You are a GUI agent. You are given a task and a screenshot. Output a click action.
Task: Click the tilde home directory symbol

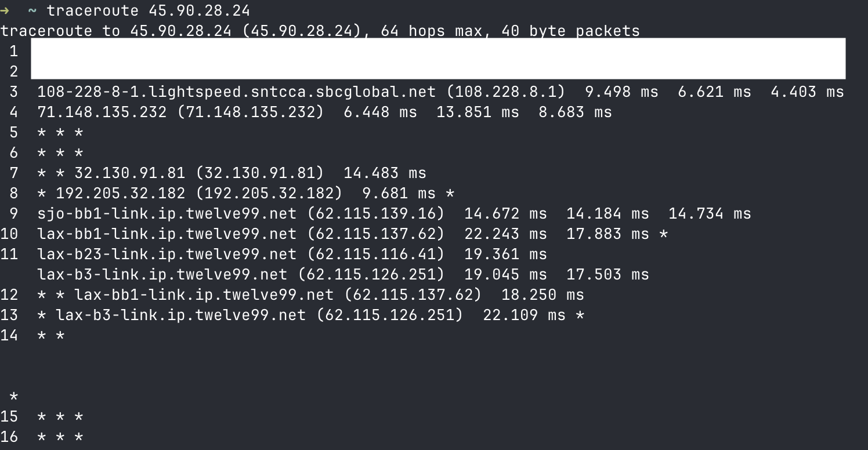pos(32,10)
